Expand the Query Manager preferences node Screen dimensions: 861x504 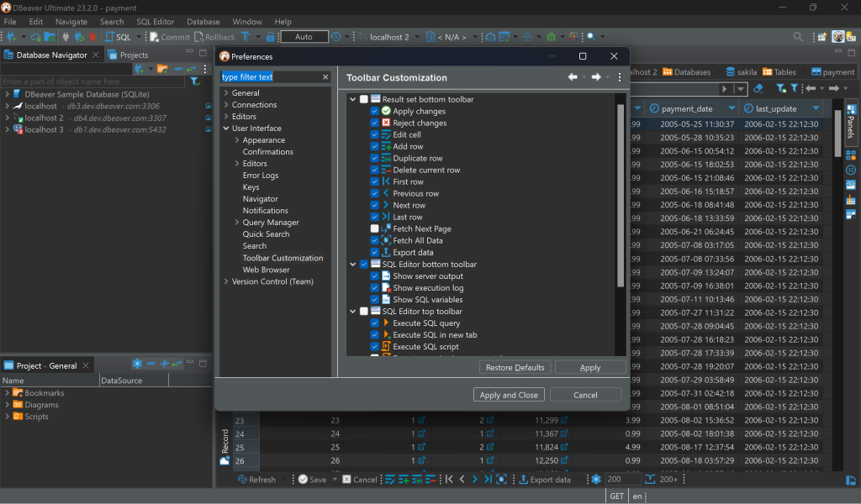(x=237, y=222)
